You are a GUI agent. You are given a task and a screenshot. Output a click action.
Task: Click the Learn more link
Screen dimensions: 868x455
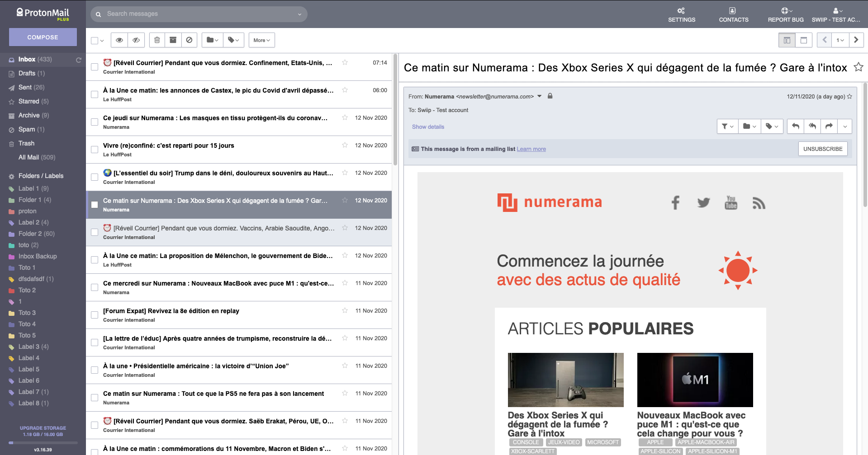[531, 149]
